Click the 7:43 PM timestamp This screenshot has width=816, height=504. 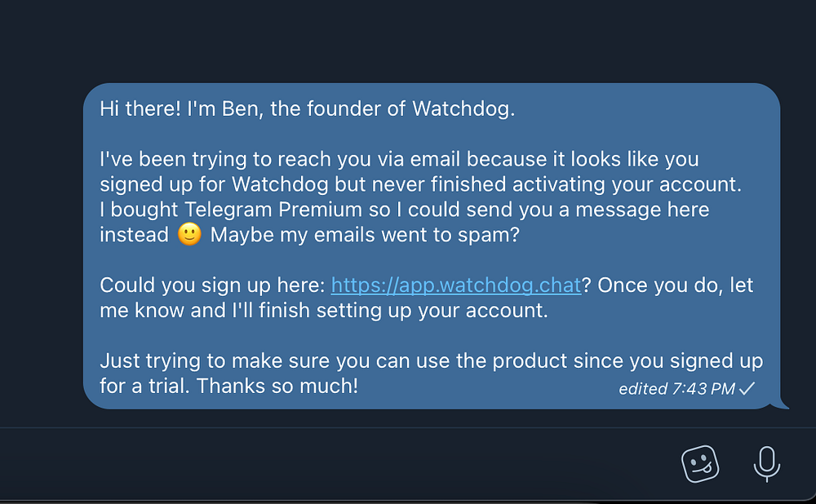[703, 389]
